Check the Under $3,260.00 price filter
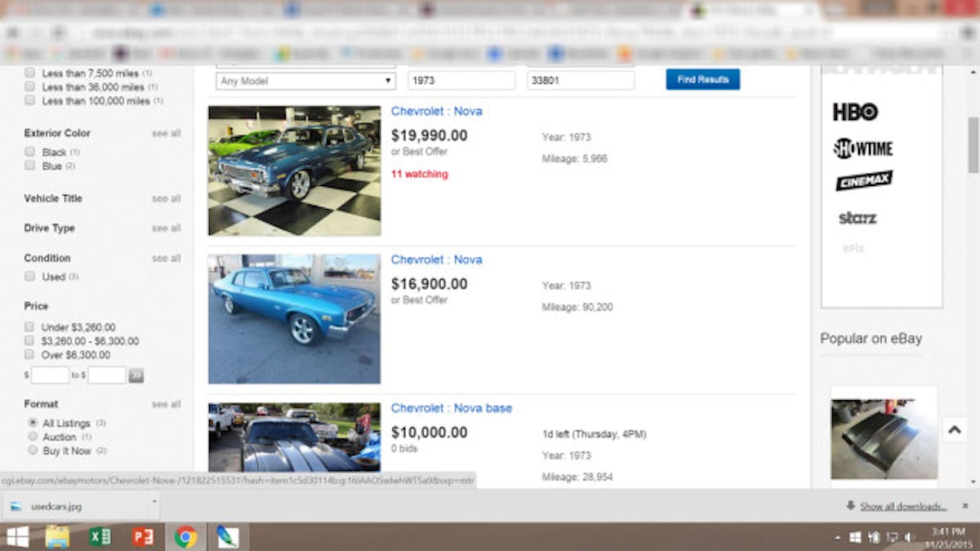980x551 pixels. pyautogui.click(x=30, y=325)
